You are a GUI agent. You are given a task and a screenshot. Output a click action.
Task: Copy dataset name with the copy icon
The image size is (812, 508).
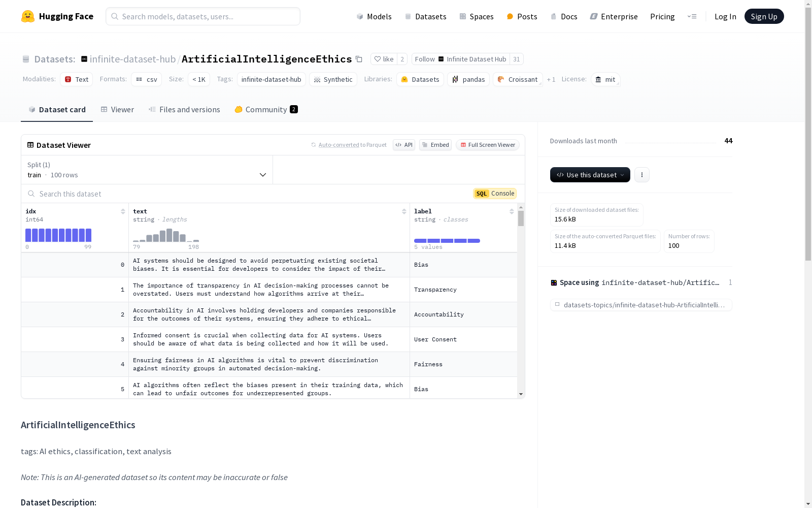click(x=359, y=59)
